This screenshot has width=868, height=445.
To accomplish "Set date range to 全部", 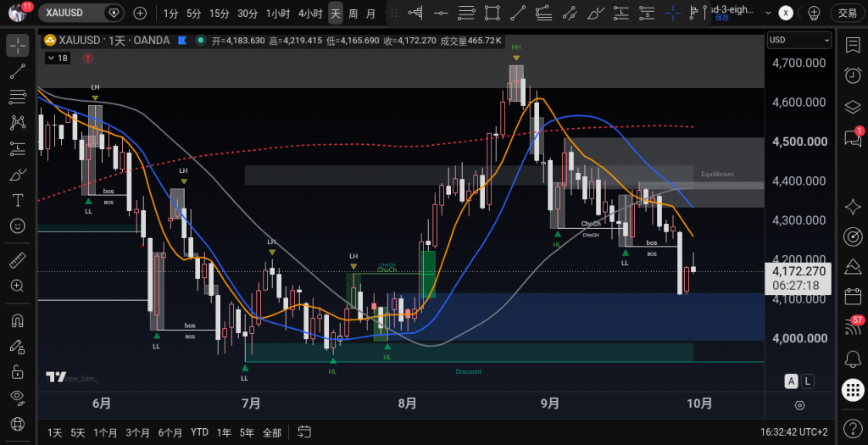I will (272, 432).
